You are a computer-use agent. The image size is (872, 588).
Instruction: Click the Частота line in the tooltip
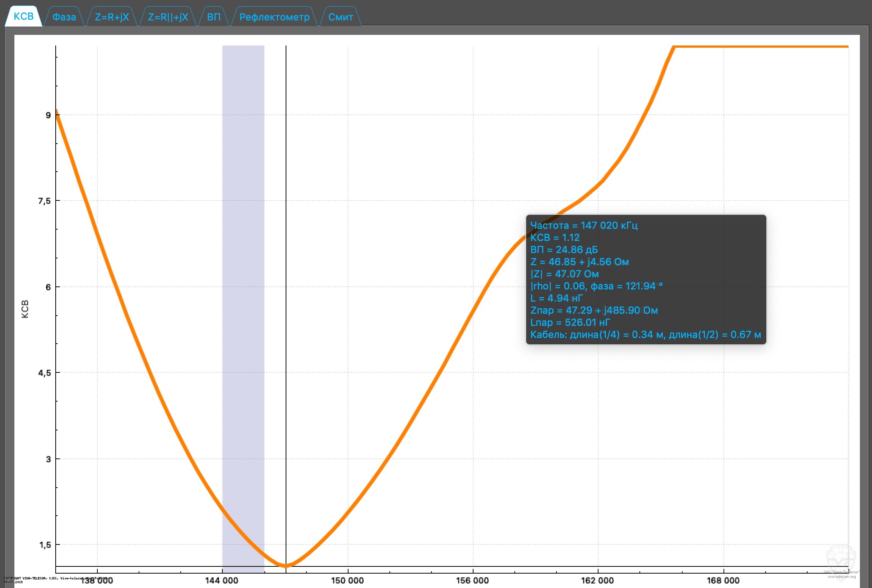point(583,225)
